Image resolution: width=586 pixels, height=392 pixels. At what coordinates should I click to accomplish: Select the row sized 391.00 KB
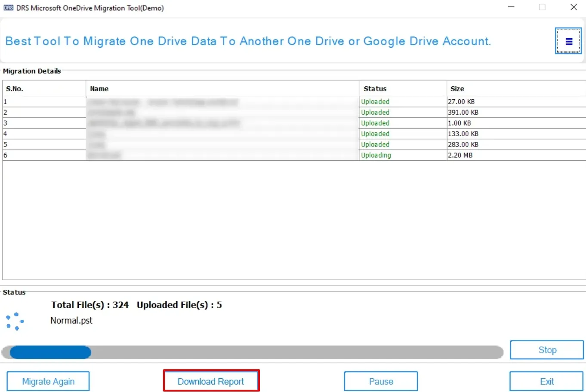click(463, 113)
